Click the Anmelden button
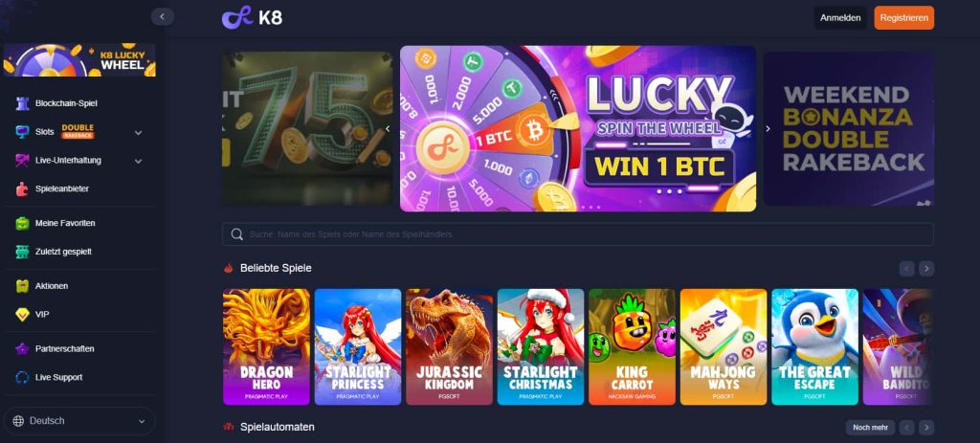The image size is (980, 443). point(840,18)
